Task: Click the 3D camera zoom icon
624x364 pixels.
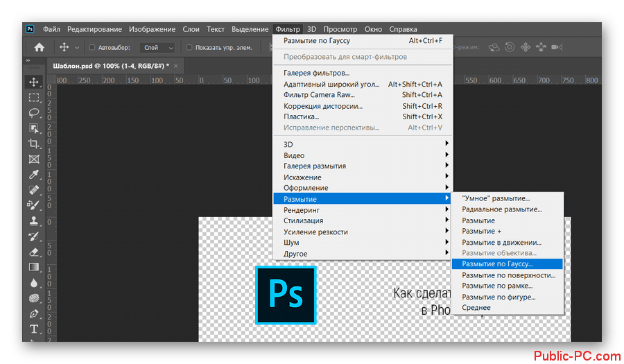Action: click(x=557, y=47)
